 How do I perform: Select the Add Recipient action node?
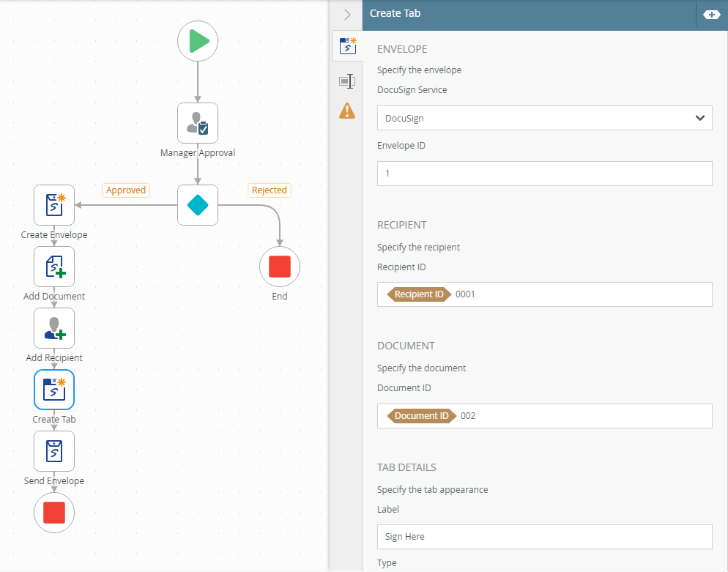54,328
